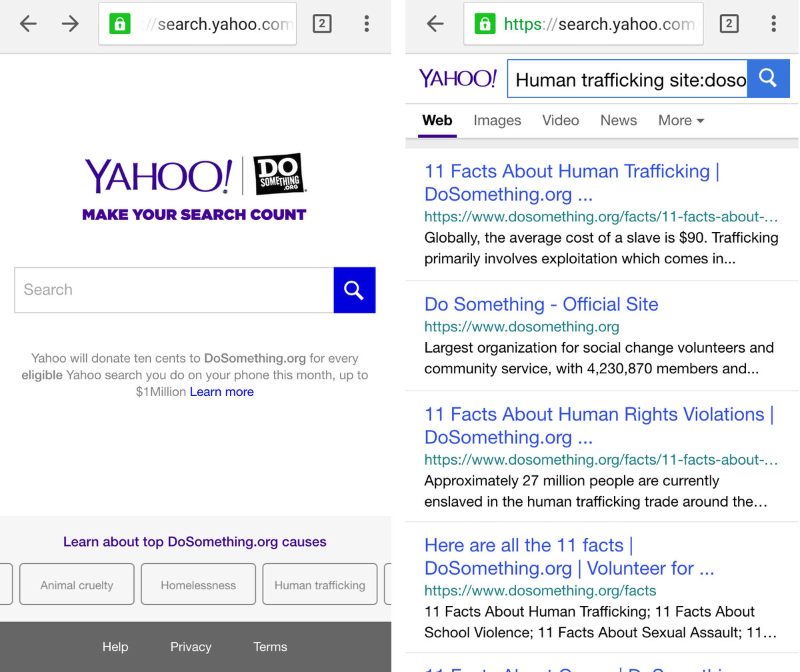The width and height of the screenshot is (800, 672).
Task: Open the Privacy link in the footer
Action: 191,647
